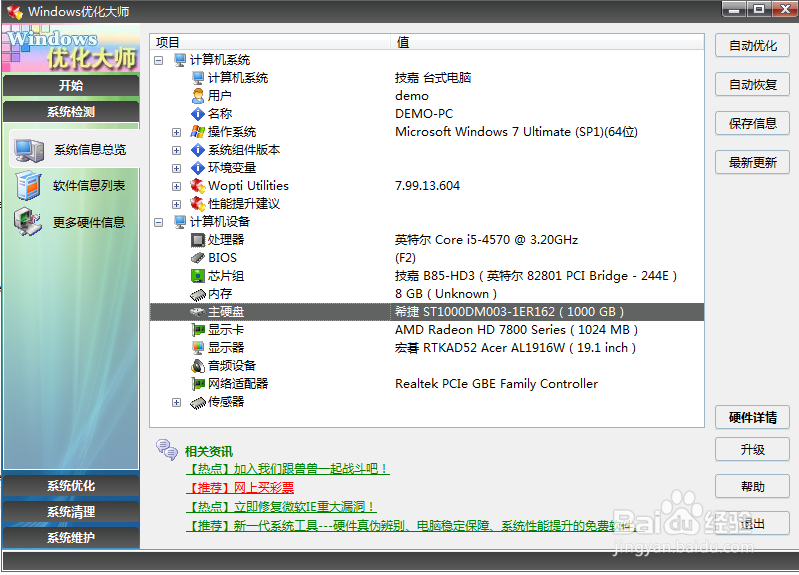Expand the 系统组件版本 node
Screen dimensions: 799x575
pos(176,150)
